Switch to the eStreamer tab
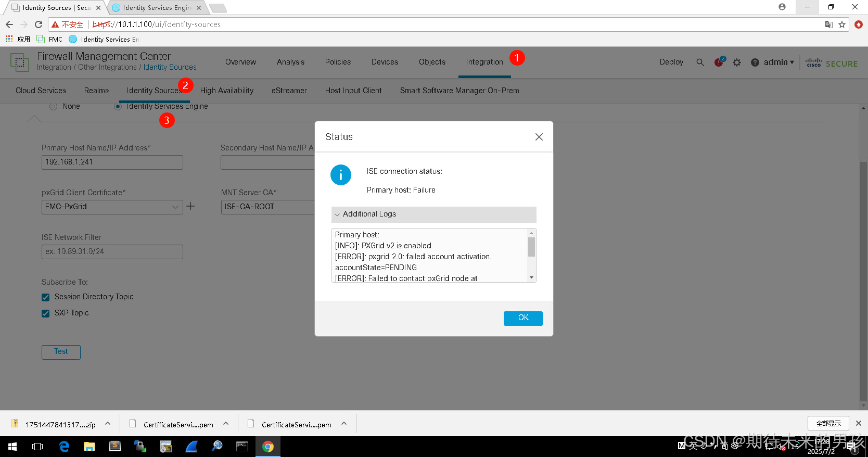The width and height of the screenshot is (868, 457). [x=289, y=91]
